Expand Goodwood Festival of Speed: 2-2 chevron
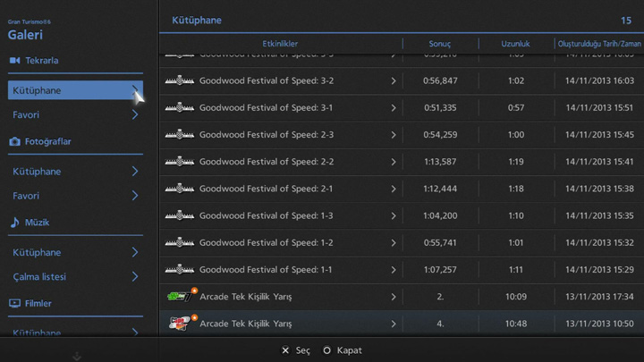Screen dimensions: 644x362 pos(394,162)
